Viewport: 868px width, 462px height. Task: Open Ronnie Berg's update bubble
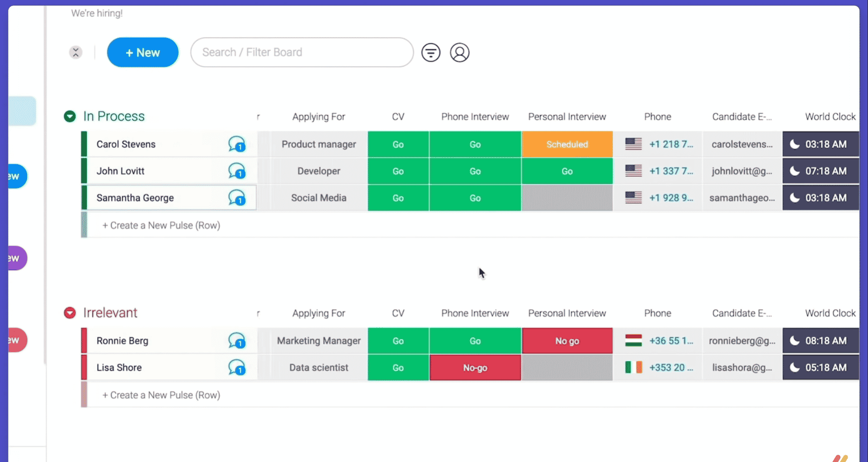click(237, 340)
